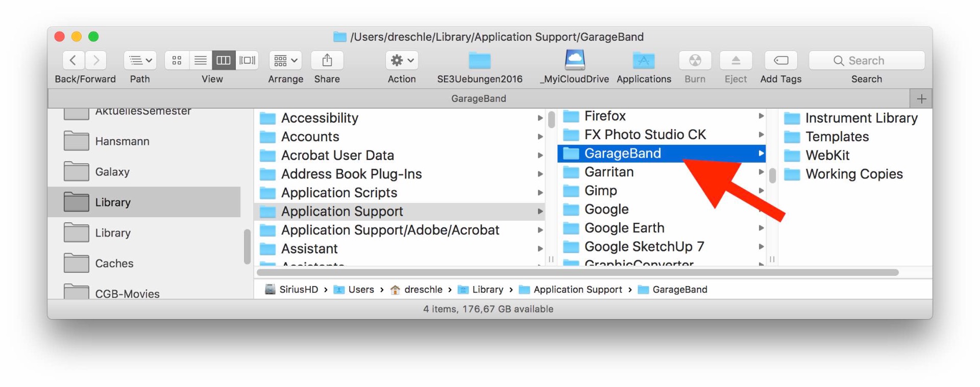Select the GarageBand folder row
980x387 pixels.
(661, 153)
